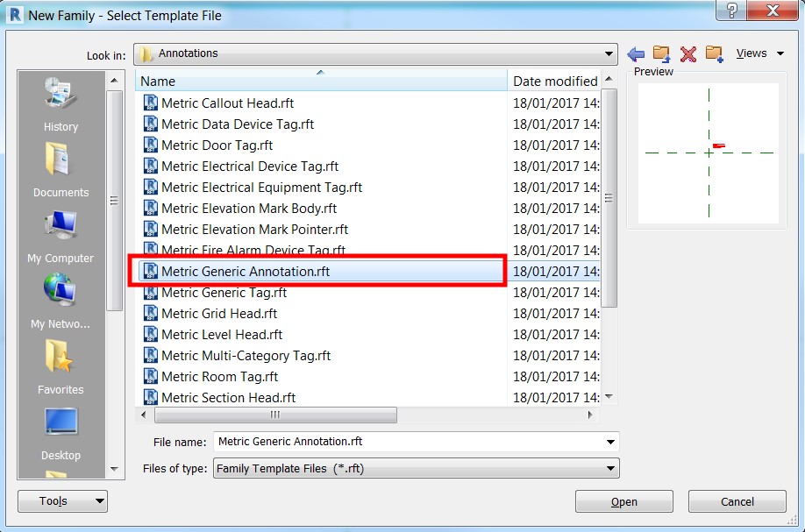The image size is (805, 532).
Task: Select Metric Callout Head.rft file name
Action: point(227,103)
